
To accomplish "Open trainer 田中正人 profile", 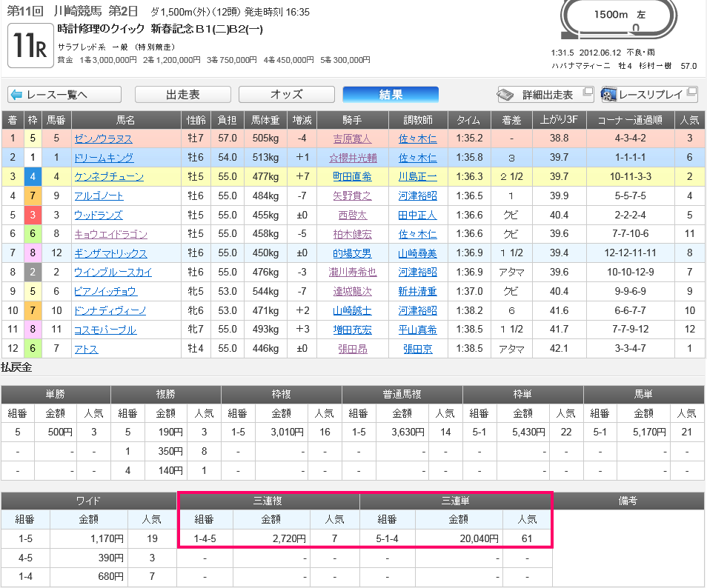I will pos(417,216).
